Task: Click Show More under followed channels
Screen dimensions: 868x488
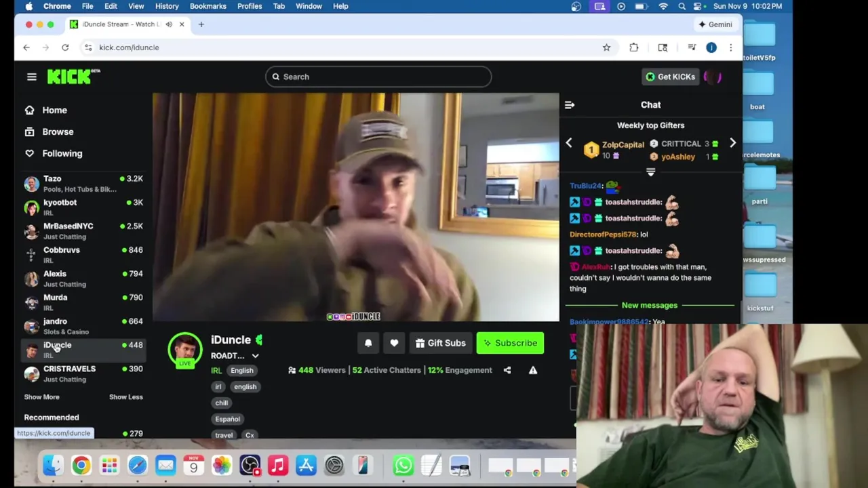Action: 41,397
